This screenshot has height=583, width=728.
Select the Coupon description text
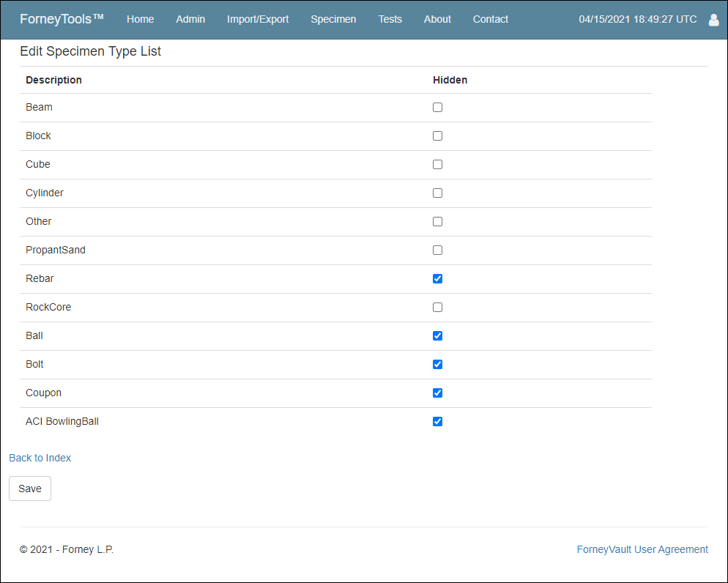pyautogui.click(x=44, y=393)
